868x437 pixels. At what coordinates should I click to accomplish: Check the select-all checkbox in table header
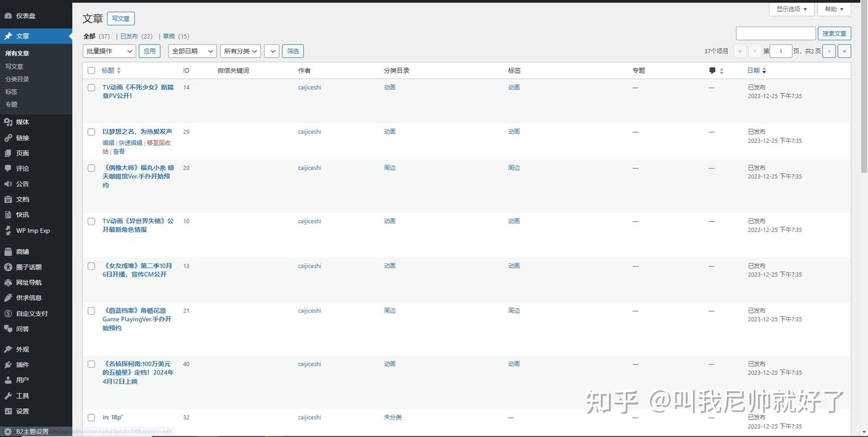click(x=91, y=71)
